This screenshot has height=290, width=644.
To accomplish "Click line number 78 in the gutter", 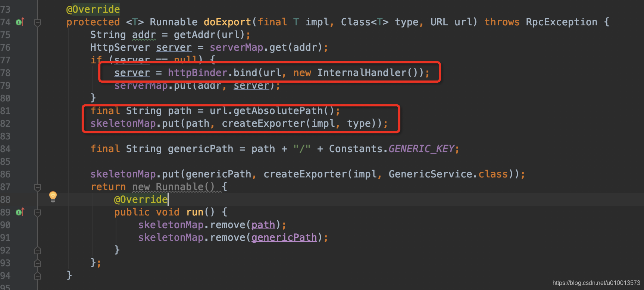I will [6, 73].
